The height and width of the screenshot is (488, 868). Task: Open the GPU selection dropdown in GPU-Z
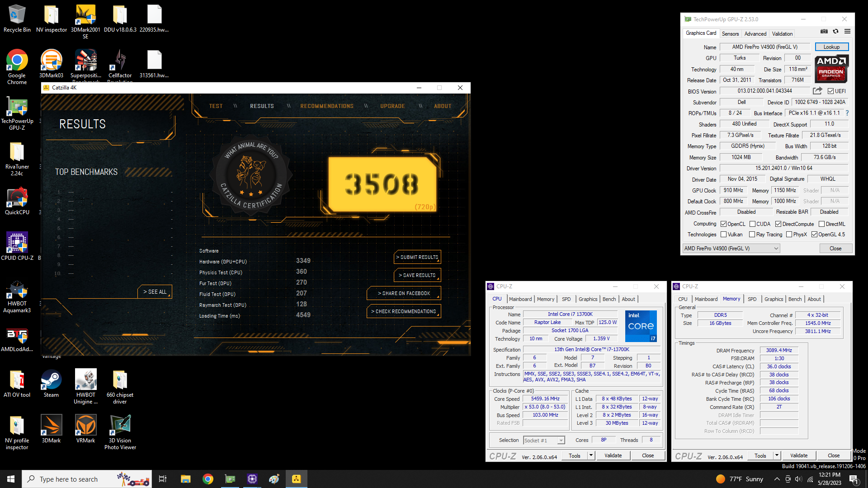pyautogui.click(x=731, y=249)
